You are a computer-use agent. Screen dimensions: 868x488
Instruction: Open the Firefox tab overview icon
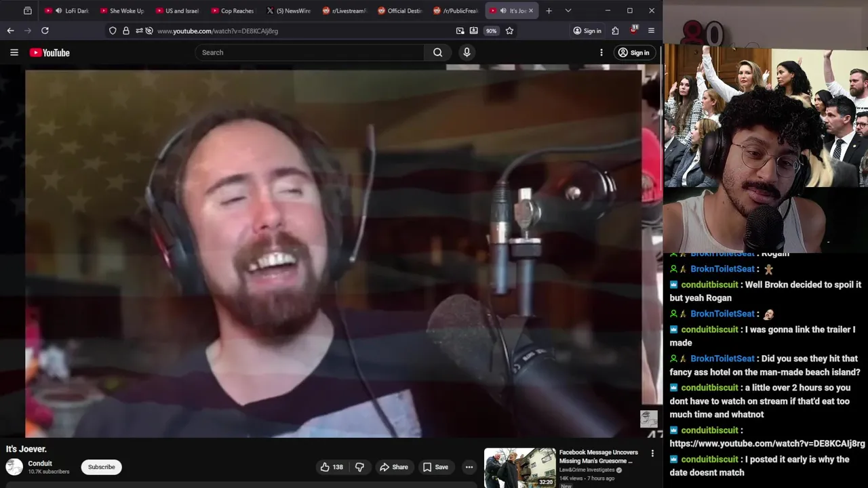pyautogui.click(x=27, y=11)
